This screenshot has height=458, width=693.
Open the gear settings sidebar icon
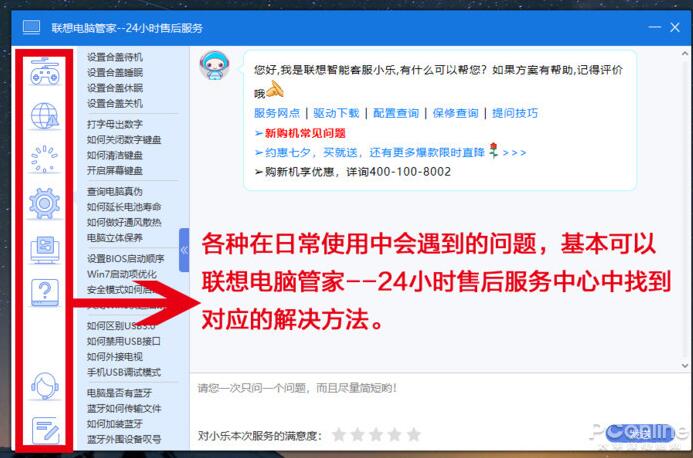(45, 203)
